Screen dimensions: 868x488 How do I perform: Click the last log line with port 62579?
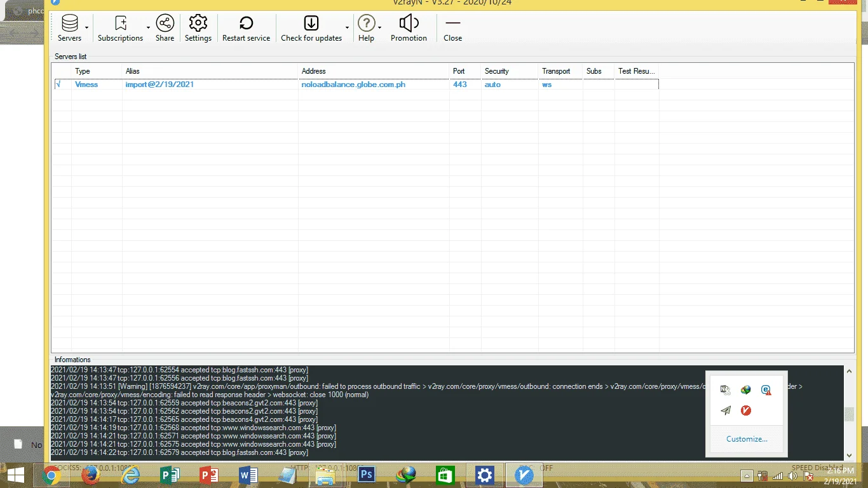(x=179, y=452)
